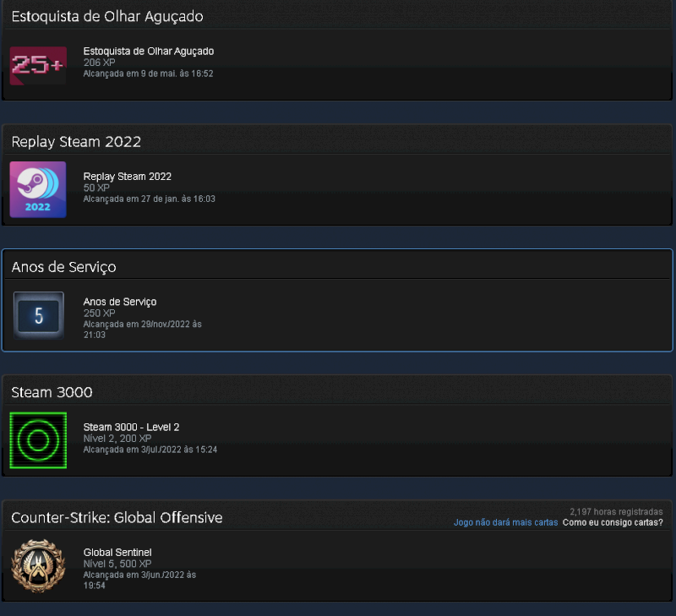Click the 206 XP badge detail text
The width and height of the screenshot is (676, 616).
tap(99, 63)
